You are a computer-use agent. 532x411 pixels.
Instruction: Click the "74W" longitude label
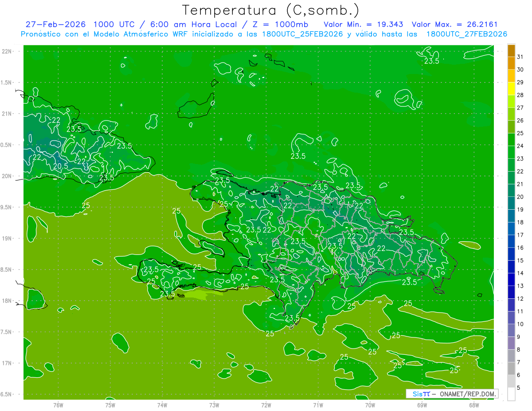coord(162,405)
